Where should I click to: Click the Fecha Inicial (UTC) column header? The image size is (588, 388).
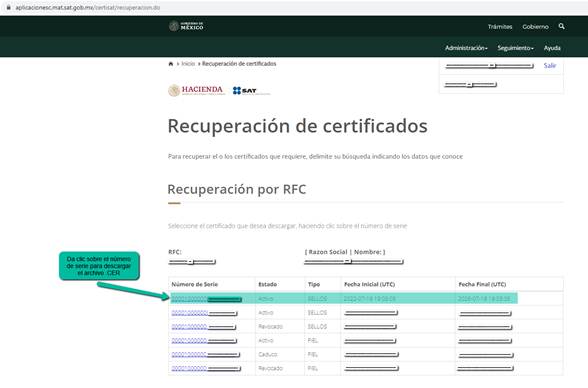(369, 284)
